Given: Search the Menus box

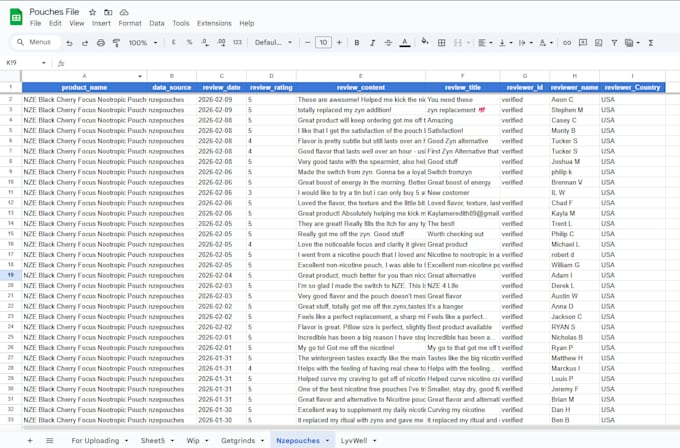Looking at the screenshot, I should coord(36,42).
